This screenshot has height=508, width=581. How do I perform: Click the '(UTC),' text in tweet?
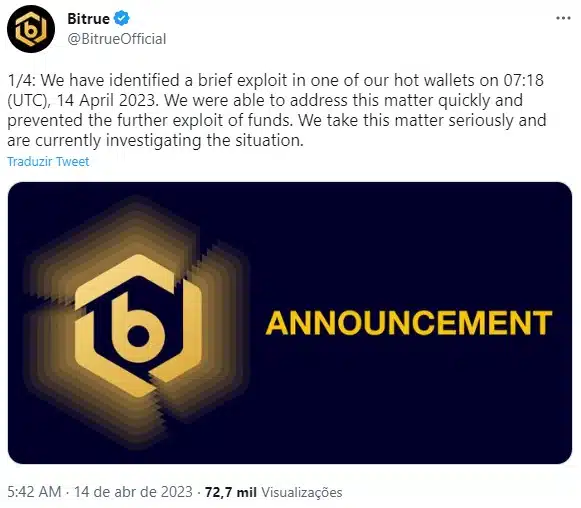29,101
